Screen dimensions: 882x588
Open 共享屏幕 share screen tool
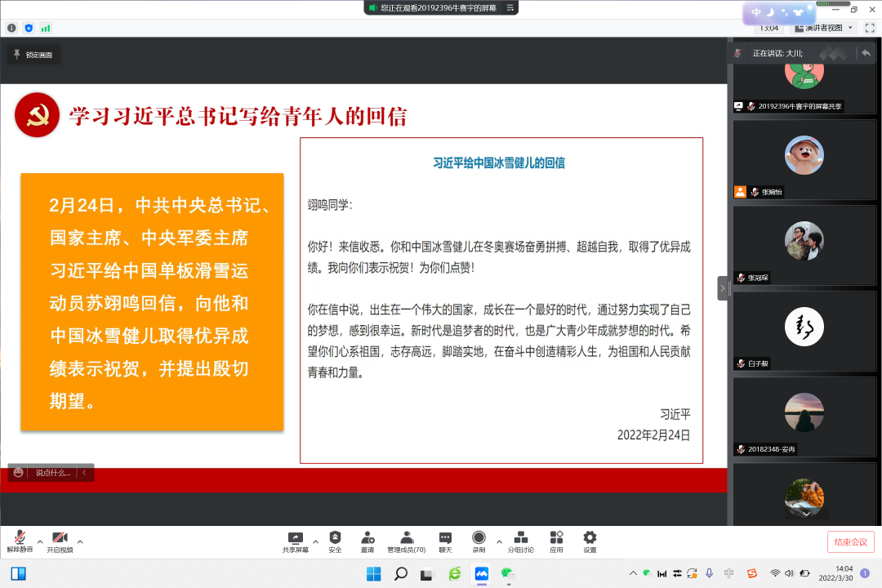296,542
